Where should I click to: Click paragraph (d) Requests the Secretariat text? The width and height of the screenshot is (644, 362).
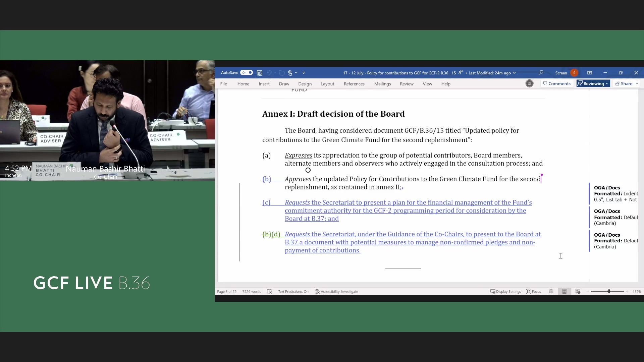tap(413, 242)
